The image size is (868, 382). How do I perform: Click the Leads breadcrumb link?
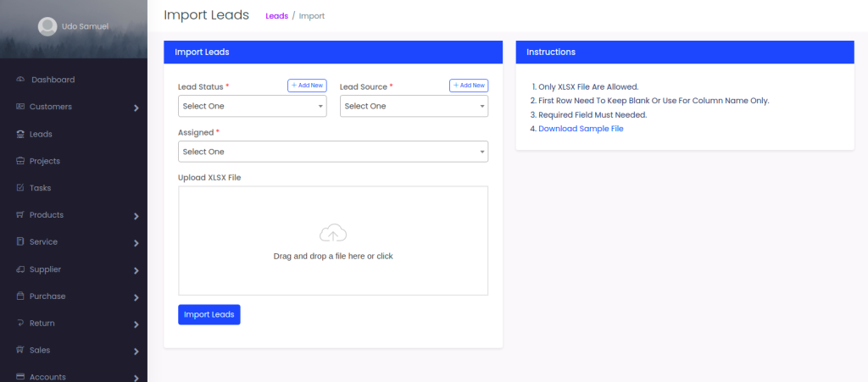tap(277, 16)
